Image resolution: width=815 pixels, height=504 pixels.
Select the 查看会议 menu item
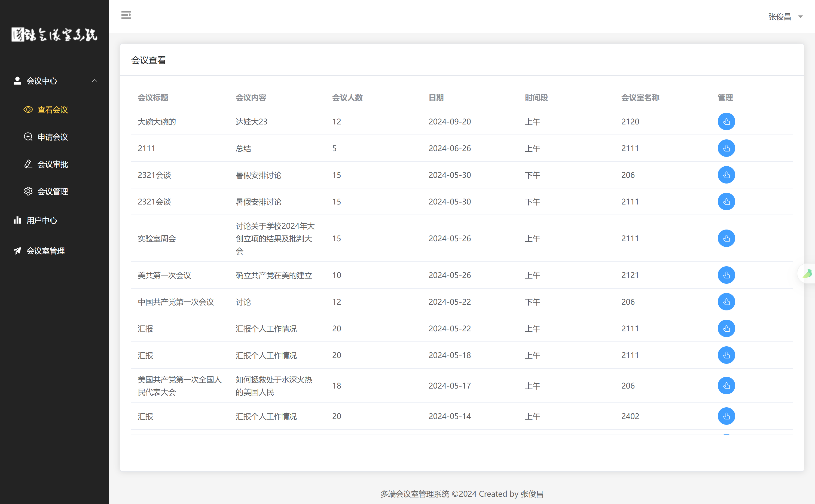[53, 110]
